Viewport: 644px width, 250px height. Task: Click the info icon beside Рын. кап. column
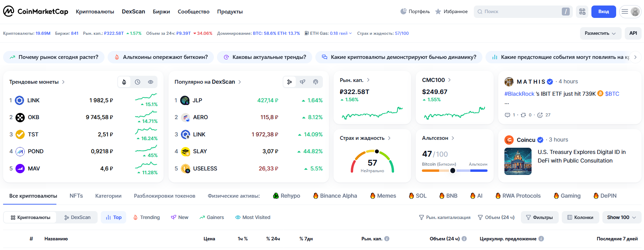click(x=387, y=239)
